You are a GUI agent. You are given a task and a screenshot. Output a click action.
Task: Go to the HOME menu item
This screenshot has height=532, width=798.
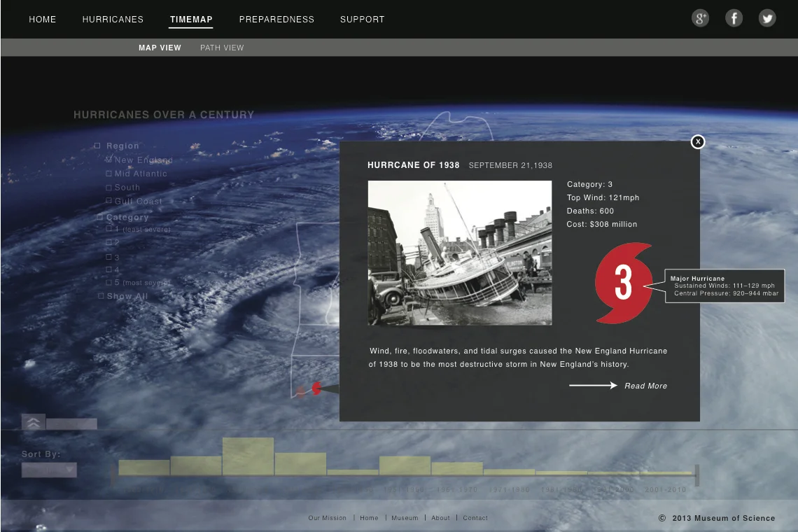click(42, 20)
